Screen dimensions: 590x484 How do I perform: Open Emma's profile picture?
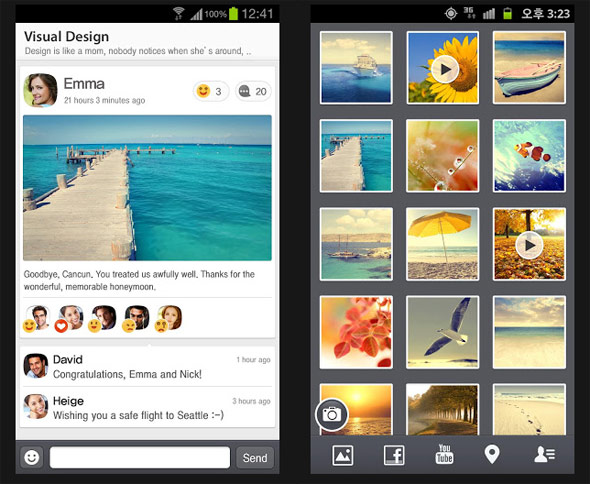(40, 90)
